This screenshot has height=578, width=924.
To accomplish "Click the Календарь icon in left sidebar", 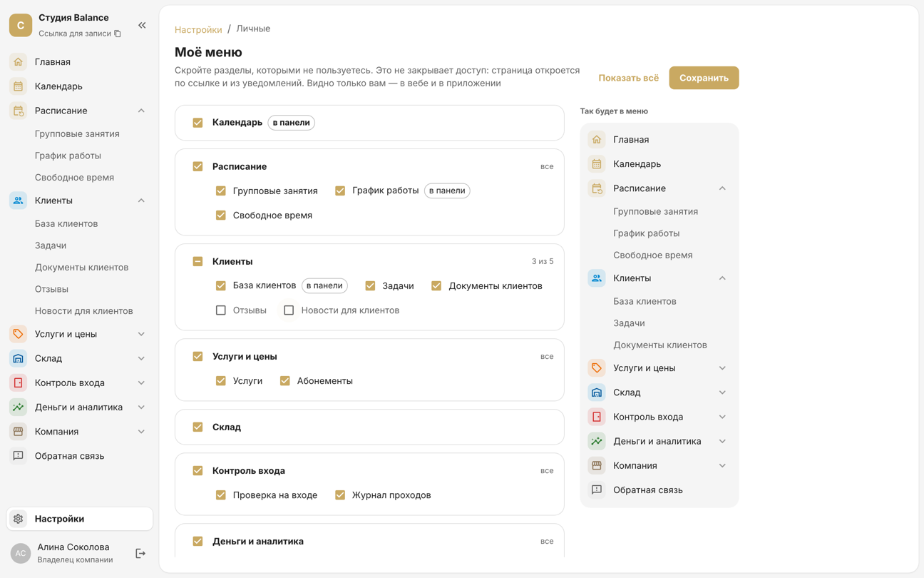I will click(x=19, y=86).
